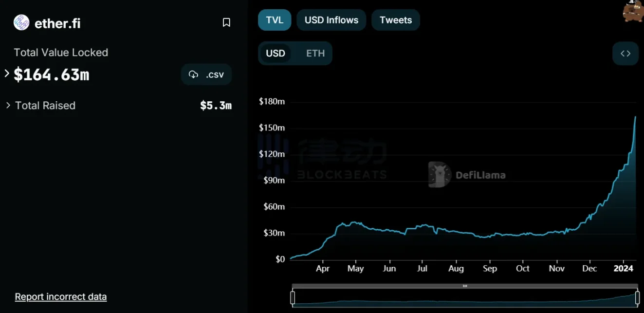Download data using the .csv button
644x313 pixels.
pyautogui.click(x=206, y=74)
